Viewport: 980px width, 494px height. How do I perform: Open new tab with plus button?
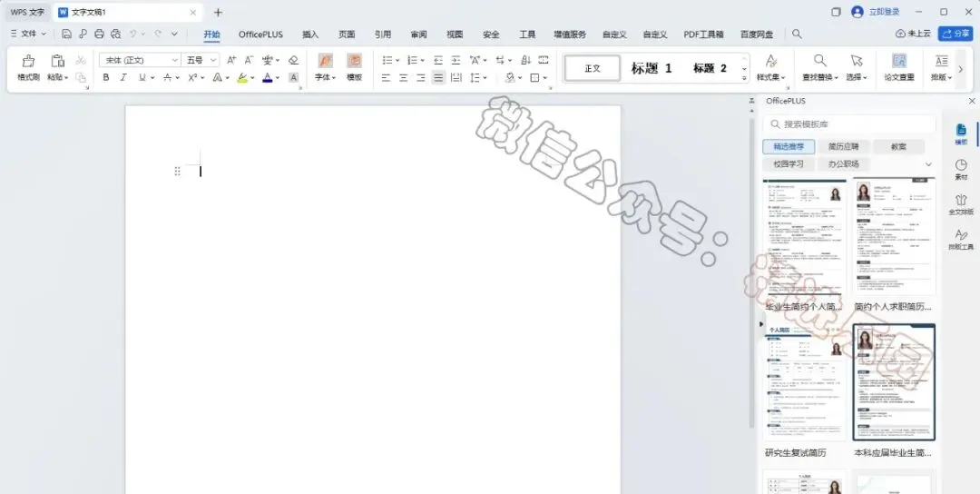coord(218,12)
